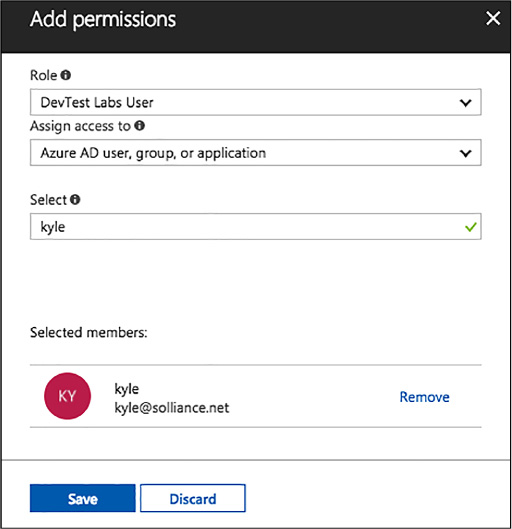Image resolution: width=512 pixels, height=529 pixels.
Task: Click the Selected members label
Action: [x=89, y=333]
